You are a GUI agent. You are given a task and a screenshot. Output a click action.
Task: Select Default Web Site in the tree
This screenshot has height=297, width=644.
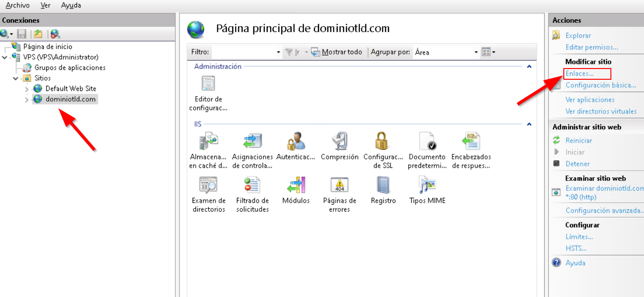click(x=70, y=89)
